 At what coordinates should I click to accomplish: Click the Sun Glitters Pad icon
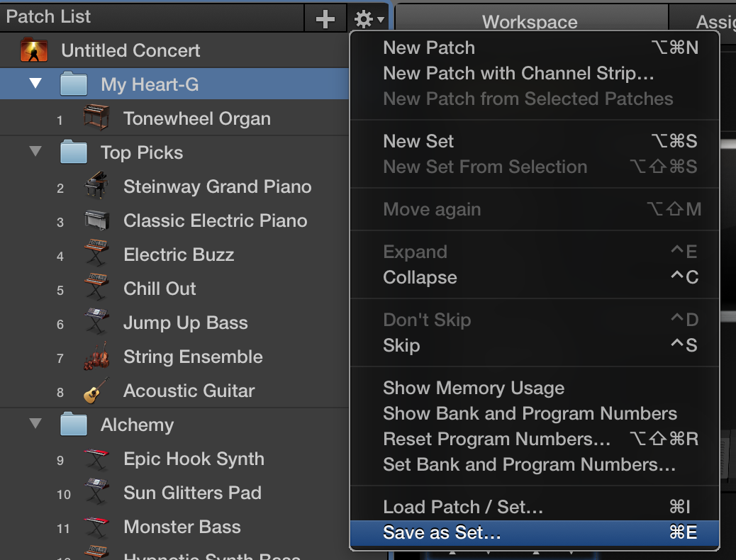(x=96, y=491)
